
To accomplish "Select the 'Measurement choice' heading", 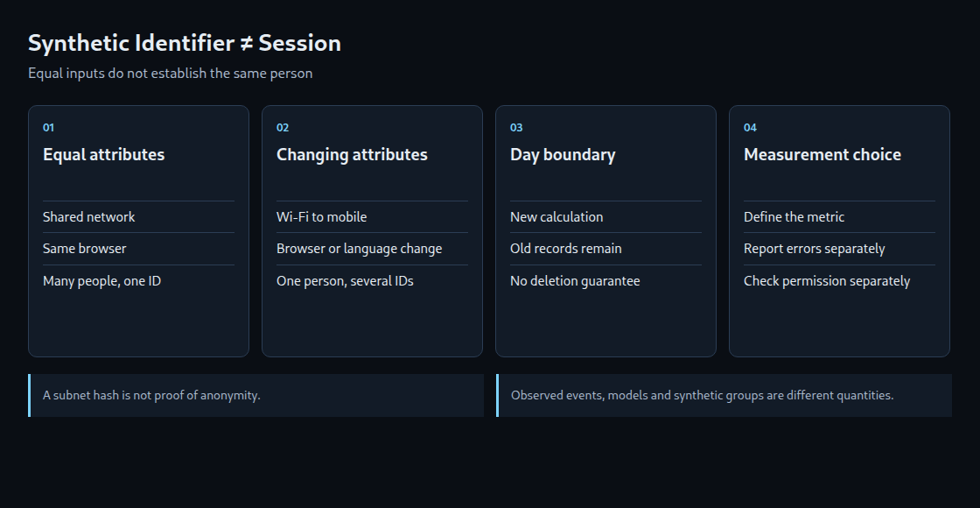I will tap(822, 154).
